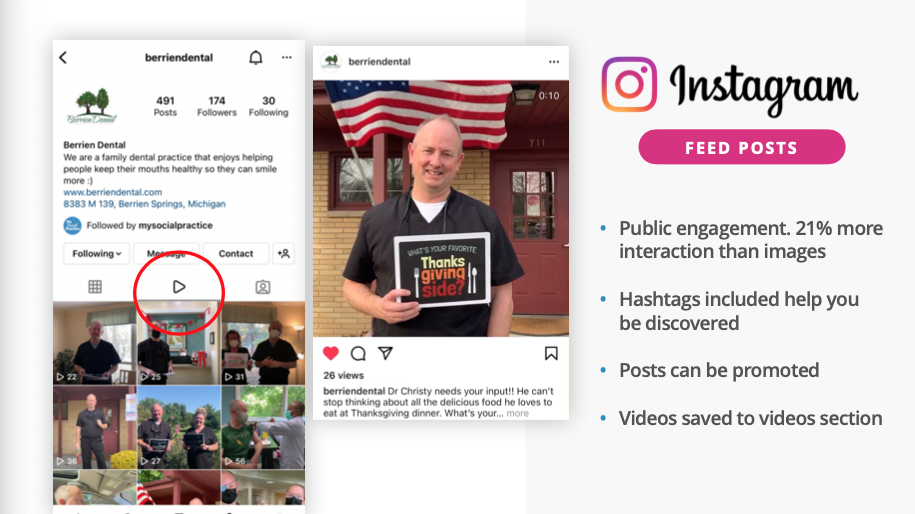This screenshot has height=514, width=915.
Task: Open the video thumbnail with 31 views
Action: tap(263, 343)
